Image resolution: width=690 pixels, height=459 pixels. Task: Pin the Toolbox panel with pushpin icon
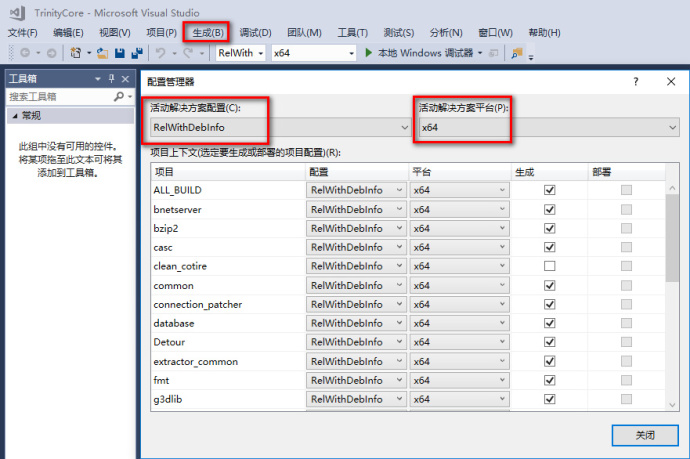pos(111,78)
